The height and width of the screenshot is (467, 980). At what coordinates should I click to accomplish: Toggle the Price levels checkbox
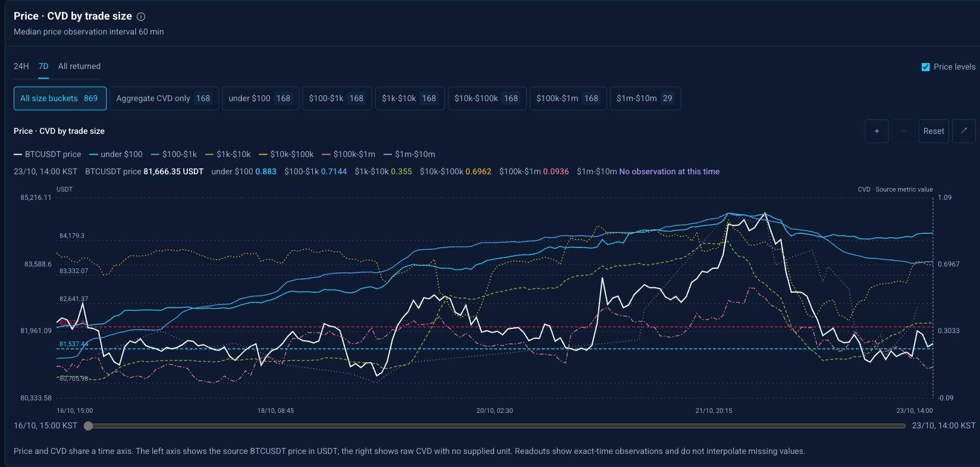[x=925, y=67]
